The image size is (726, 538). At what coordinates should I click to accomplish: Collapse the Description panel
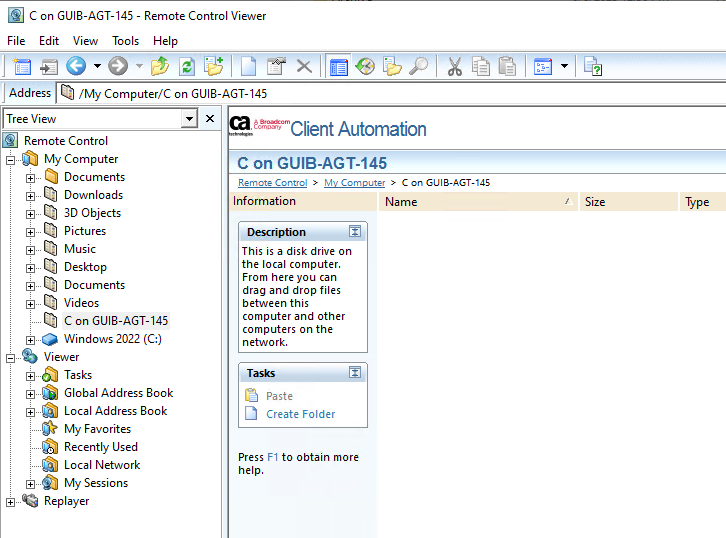click(x=355, y=232)
